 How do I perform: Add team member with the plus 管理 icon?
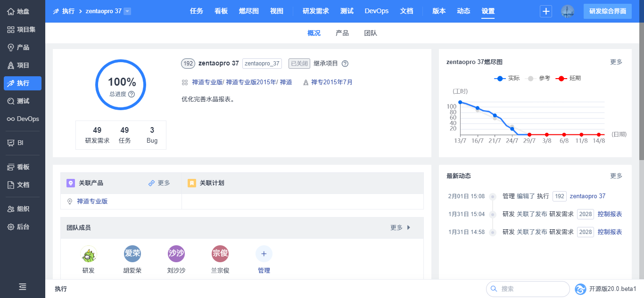click(x=264, y=254)
